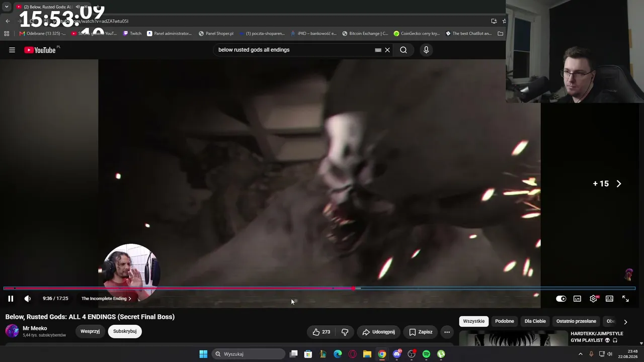Save the video with Zapisz
The height and width of the screenshot is (362, 644).
click(421, 332)
